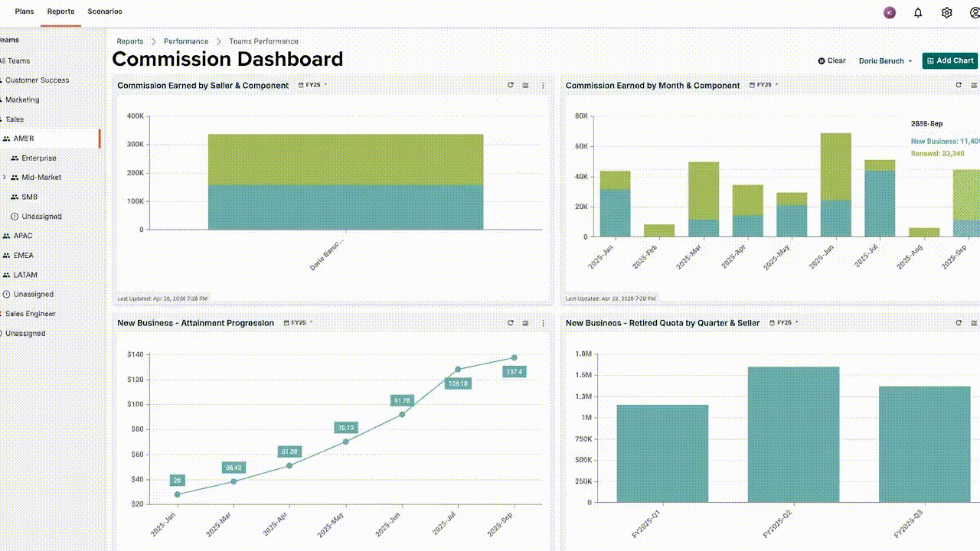Image resolution: width=980 pixels, height=551 pixels.
Task: Go to Reports breadcrumb link
Action: click(x=130, y=41)
